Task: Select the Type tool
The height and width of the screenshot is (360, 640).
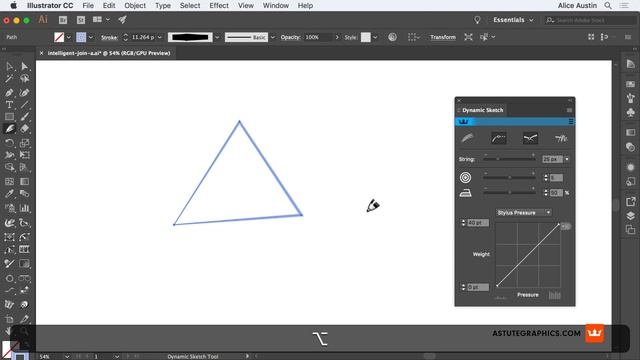Action: click(9, 105)
